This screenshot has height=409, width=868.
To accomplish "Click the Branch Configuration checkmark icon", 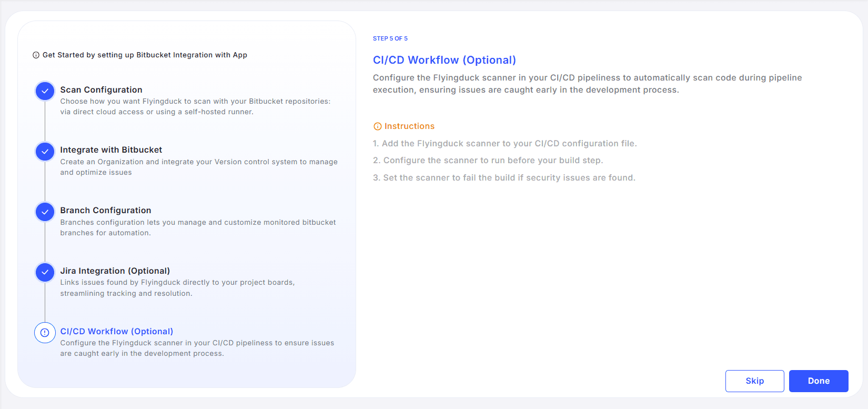I will click(45, 212).
